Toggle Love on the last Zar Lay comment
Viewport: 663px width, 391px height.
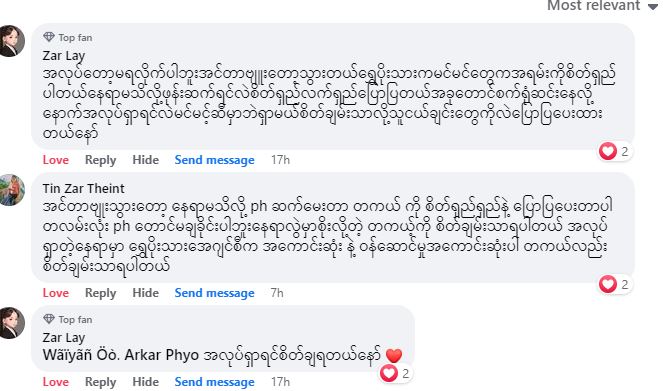pyautogui.click(x=55, y=382)
